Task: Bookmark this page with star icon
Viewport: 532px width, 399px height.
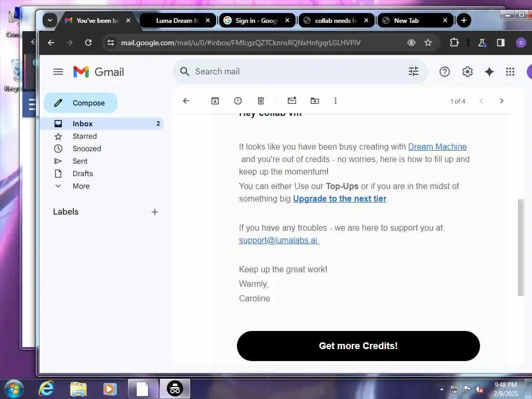Action: pos(428,43)
